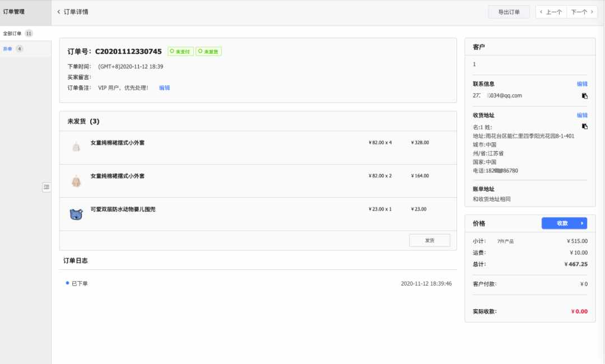Edit shipping address via 编辑
Image resolution: width=605 pixels, height=364 pixels.
point(582,115)
